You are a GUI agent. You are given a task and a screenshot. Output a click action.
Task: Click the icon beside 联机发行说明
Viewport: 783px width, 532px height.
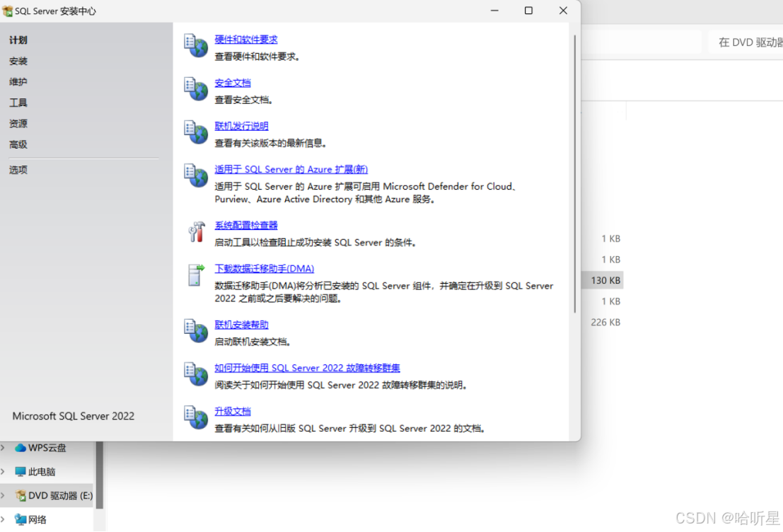[x=196, y=132]
